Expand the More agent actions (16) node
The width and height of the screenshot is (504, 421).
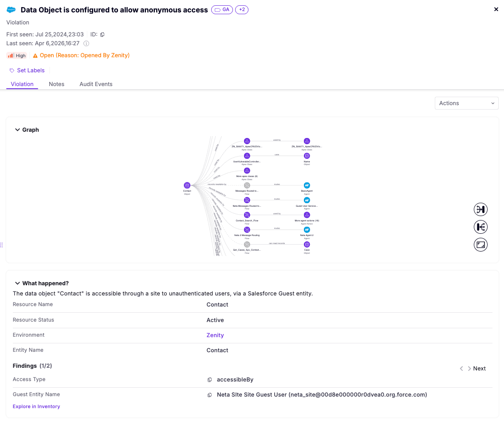pyautogui.click(x=307, y=215)
